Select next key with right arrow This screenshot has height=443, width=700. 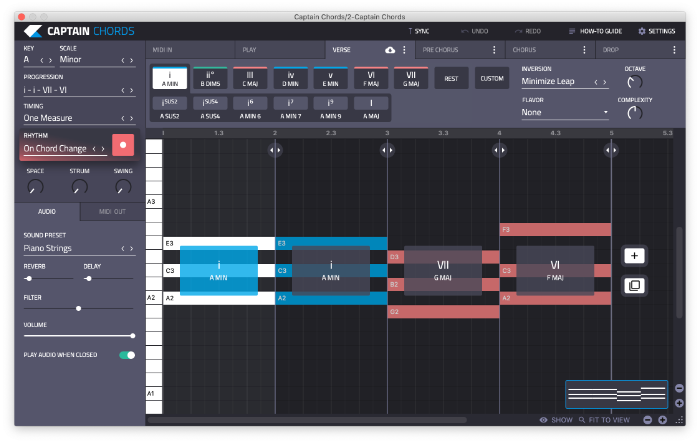(x=50, y=60)
